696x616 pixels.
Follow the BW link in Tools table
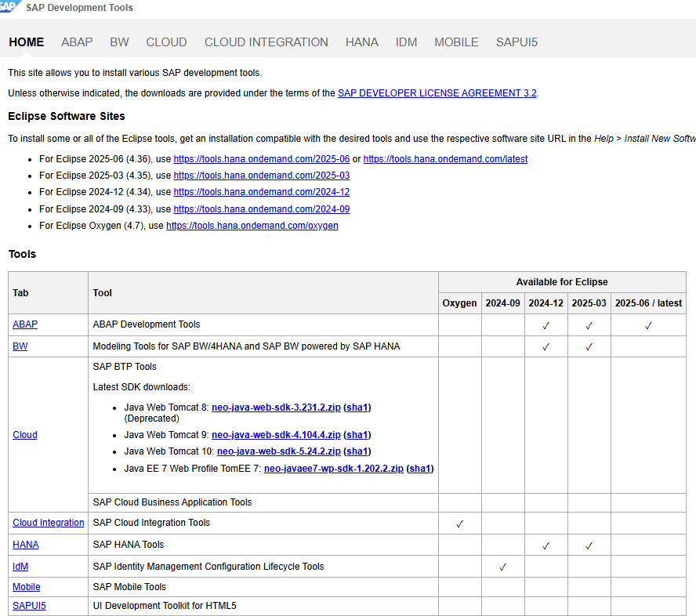[x=20, y=346]
